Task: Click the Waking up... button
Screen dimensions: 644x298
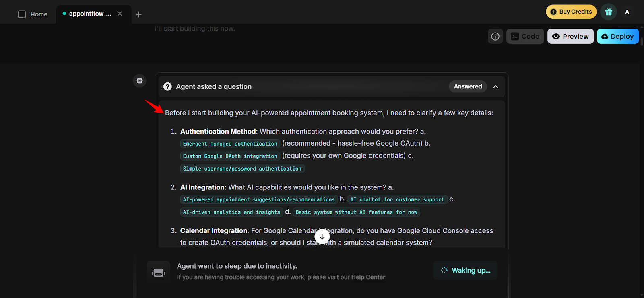Action: point(465,270)
